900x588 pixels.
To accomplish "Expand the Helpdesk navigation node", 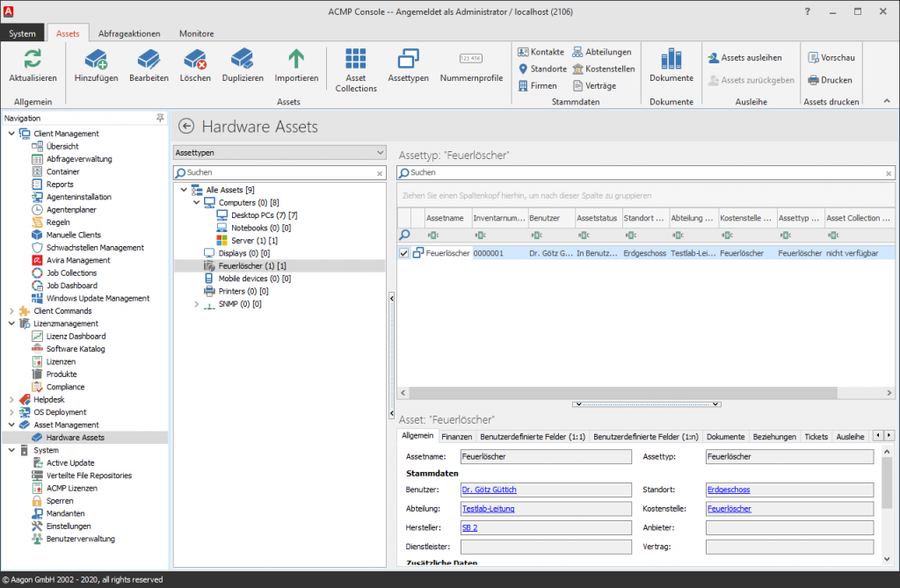I will 11,400.
